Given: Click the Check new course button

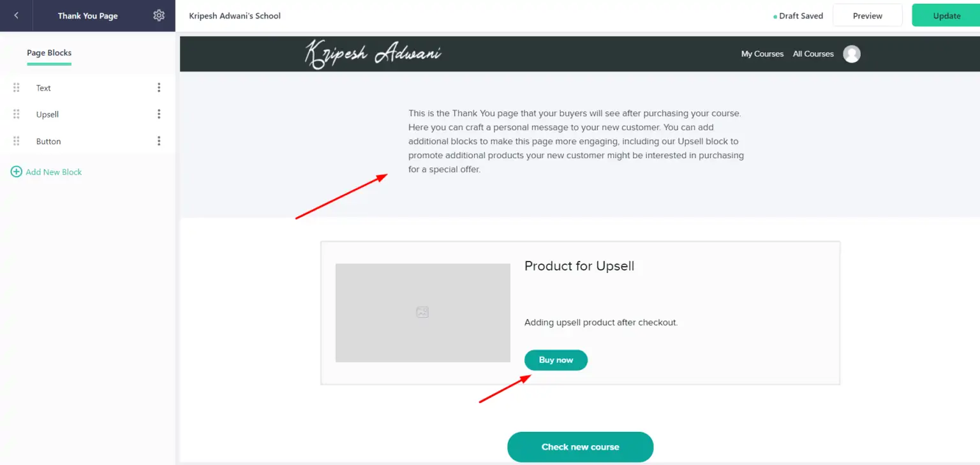Looking at the screenshot, I should (580, 447).
